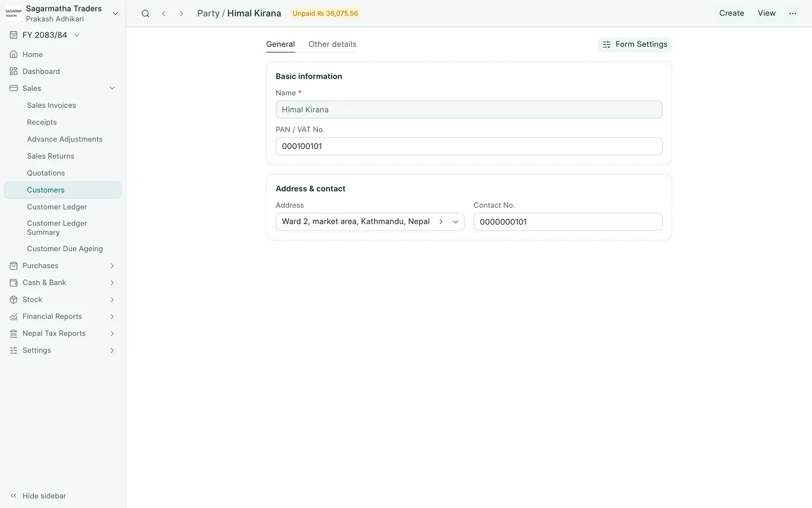Click the Home house icon
This screenshot has width=812, height=508.
pyautogui.click(x=14, y=55)
